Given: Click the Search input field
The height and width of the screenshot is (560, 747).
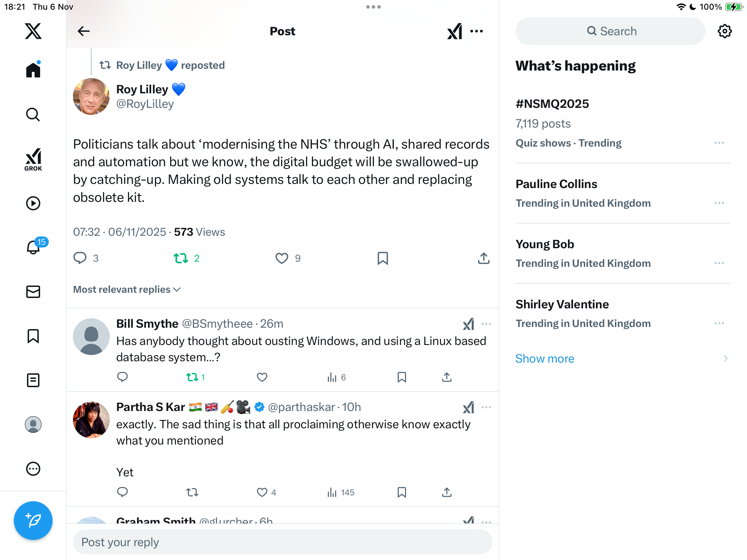Looking at the screenshot, I should 610,31.
